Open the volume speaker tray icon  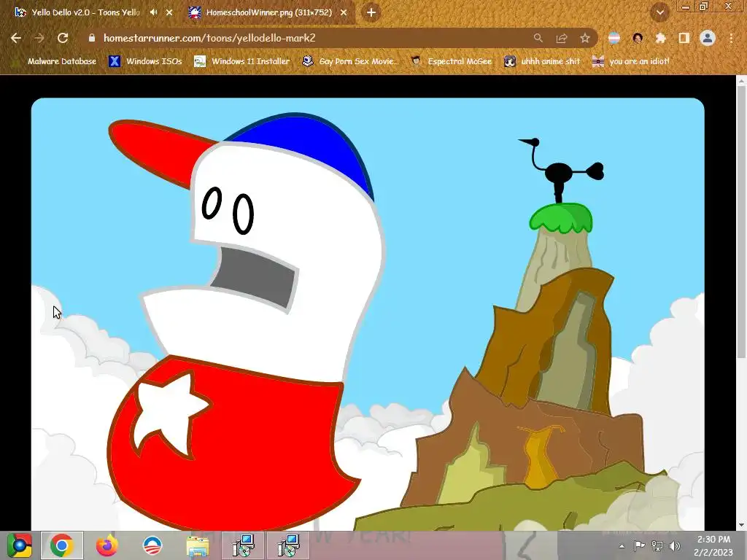[675, 545]
